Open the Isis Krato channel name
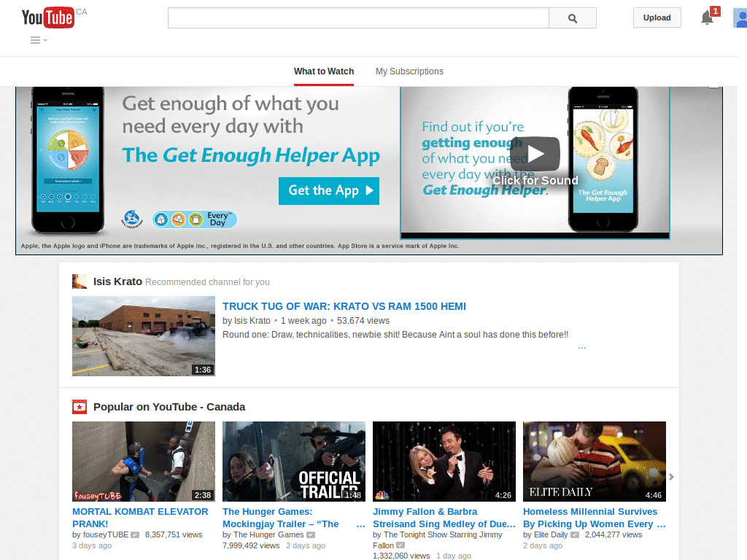This screenshot has height=560, width=747. tap(117, 281)
